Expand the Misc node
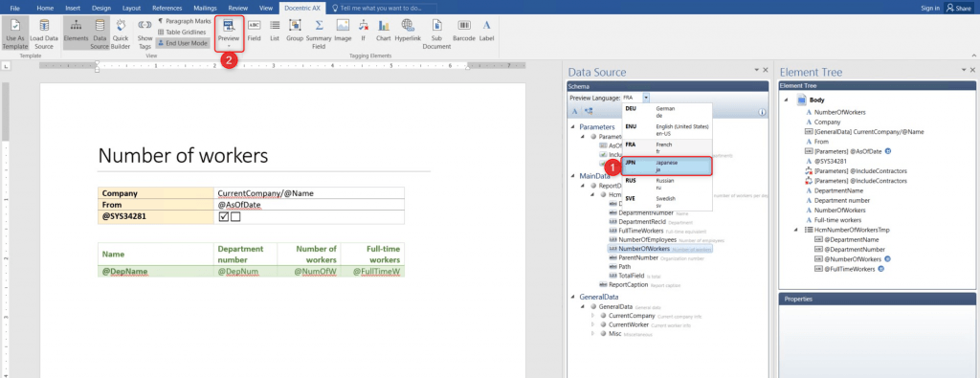The width and height of the screenshot is (980, 378). pyautogui.click(x=593, y=334)
